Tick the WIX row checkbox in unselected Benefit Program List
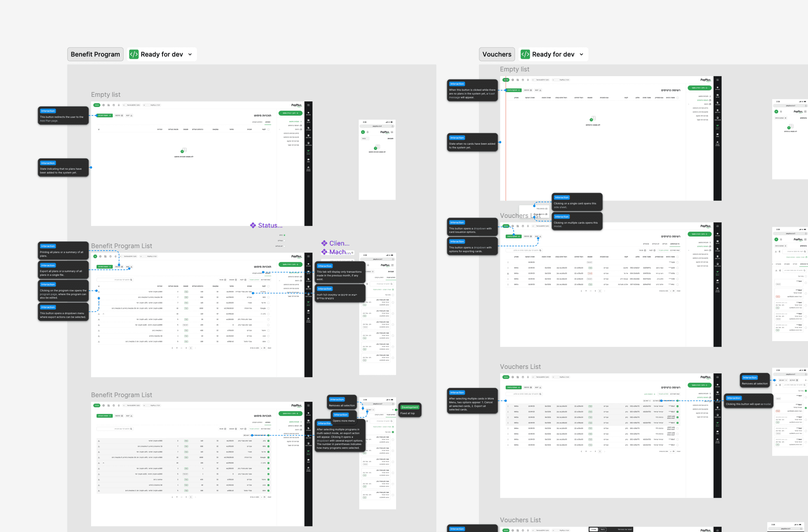This screenshot has width=808, height=532. [268, 297]
